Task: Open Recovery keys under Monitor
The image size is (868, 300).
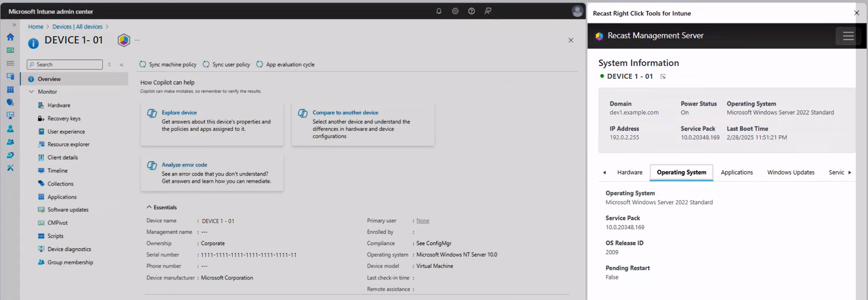Action: [x=64, y=119]
